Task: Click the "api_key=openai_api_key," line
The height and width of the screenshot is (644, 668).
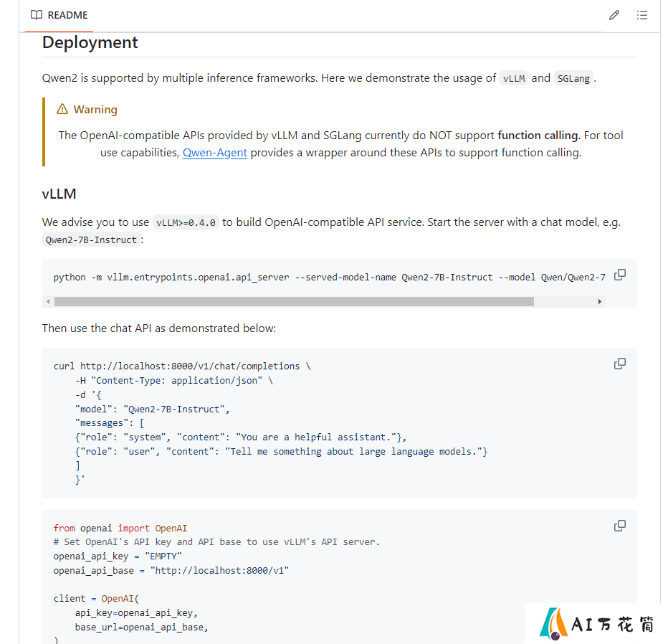Action: click(136, 613)
